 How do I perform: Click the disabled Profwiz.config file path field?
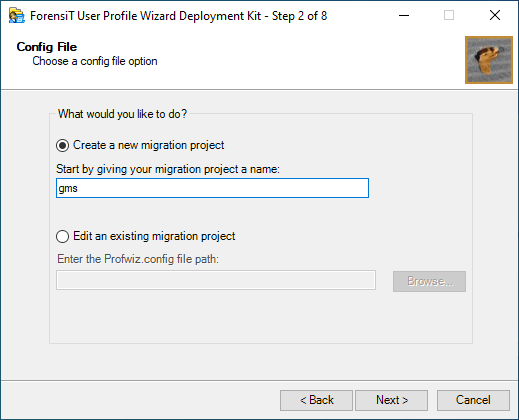pyautogui.click(x=216, y=280)
